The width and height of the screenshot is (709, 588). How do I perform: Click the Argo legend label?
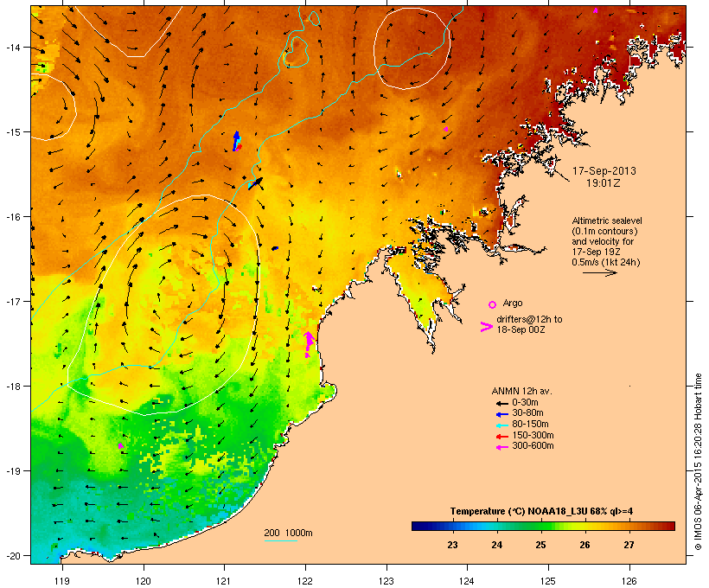(513, 303)
